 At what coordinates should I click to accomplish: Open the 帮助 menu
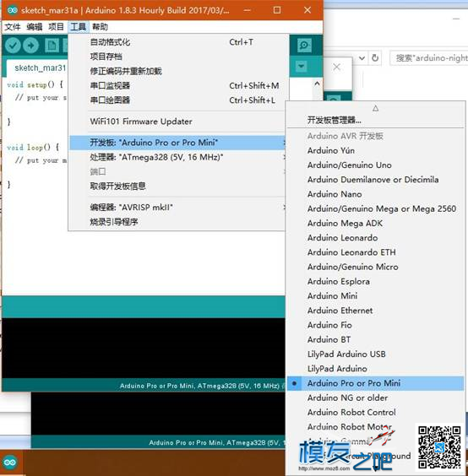[100, 27]
